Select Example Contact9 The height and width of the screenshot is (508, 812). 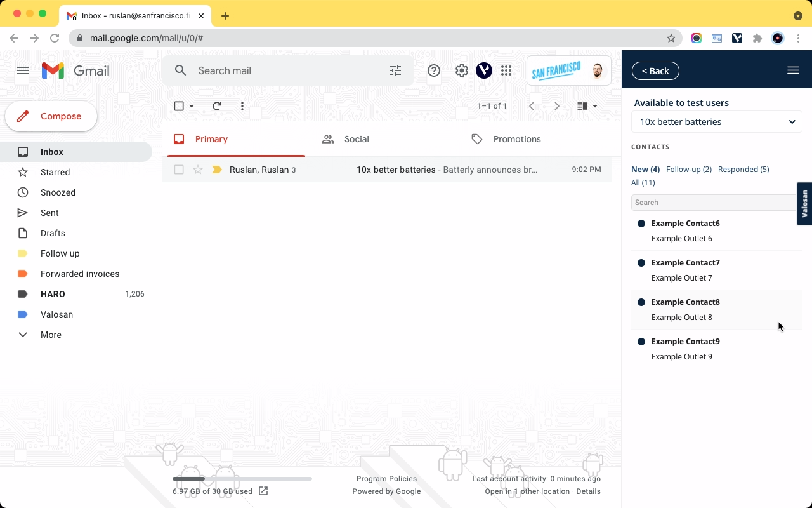tap(717, 349)
